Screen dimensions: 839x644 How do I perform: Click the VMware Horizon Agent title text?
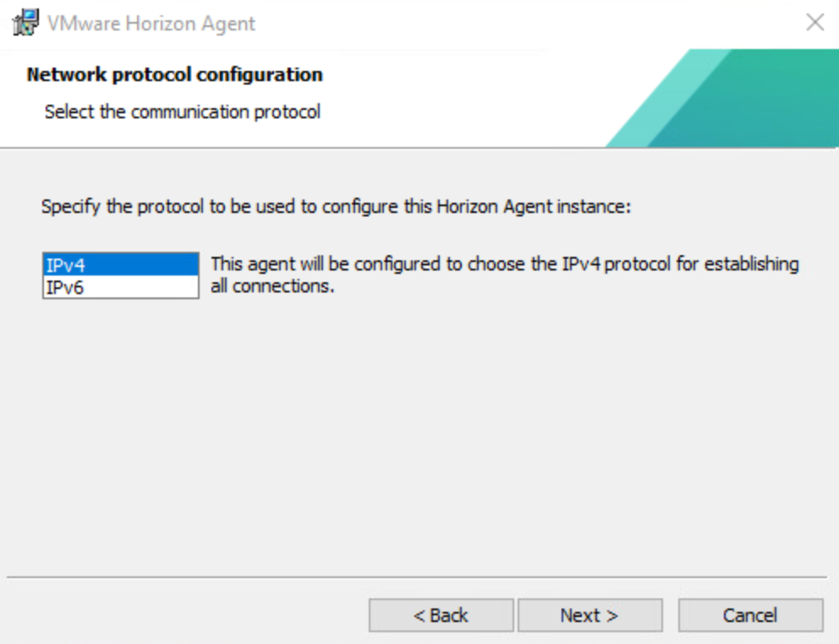pos(151,24)
